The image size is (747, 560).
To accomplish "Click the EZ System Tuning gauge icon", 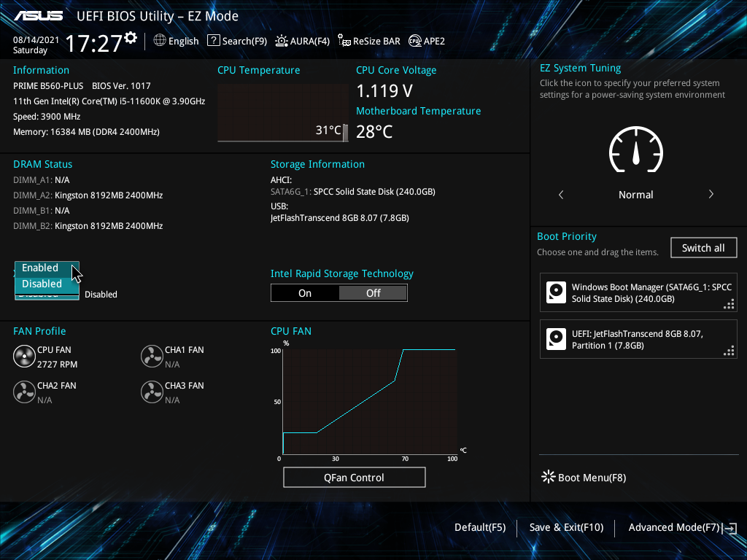I will (636, 149).
